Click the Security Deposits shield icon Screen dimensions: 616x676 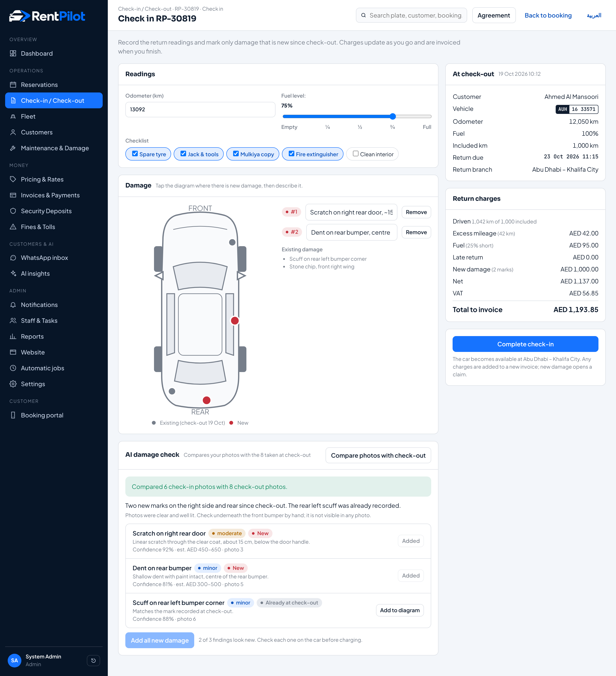[x=13, y=211]
